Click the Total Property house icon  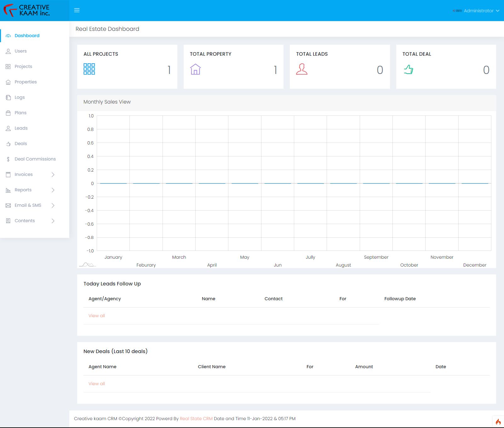tap(195, 69)
